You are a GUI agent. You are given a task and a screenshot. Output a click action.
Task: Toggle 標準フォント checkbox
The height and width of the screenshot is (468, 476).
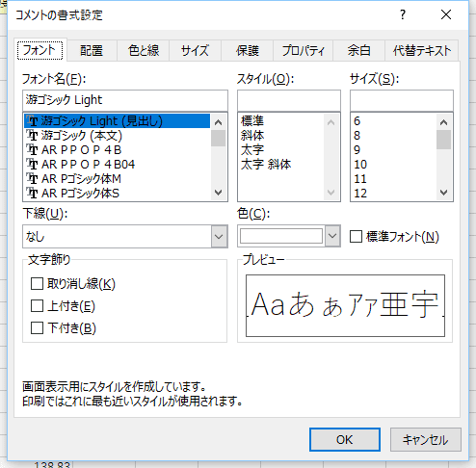click(356, 237)
